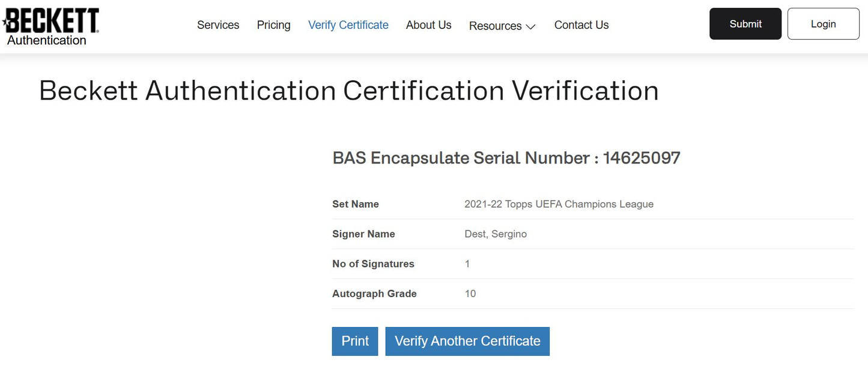Expand the Resources dropdown menu
868x372 pixels.
tap(495, 26)
